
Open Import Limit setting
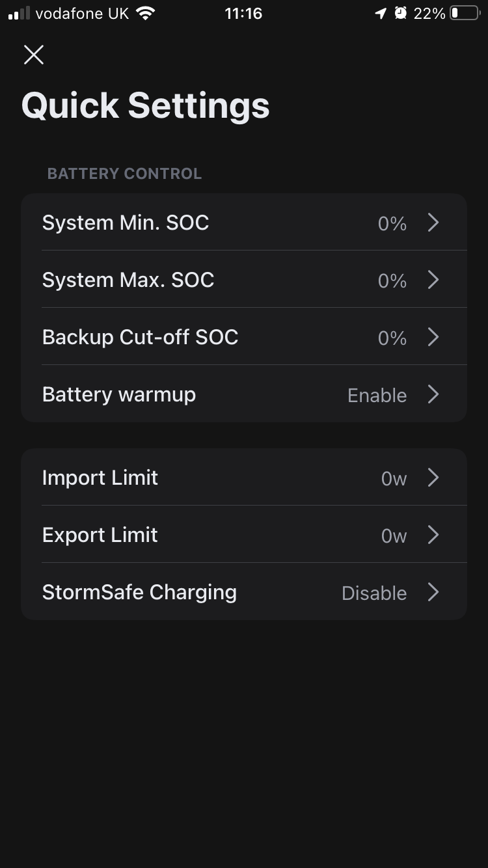pyautogui.click(x=100, y=478)
